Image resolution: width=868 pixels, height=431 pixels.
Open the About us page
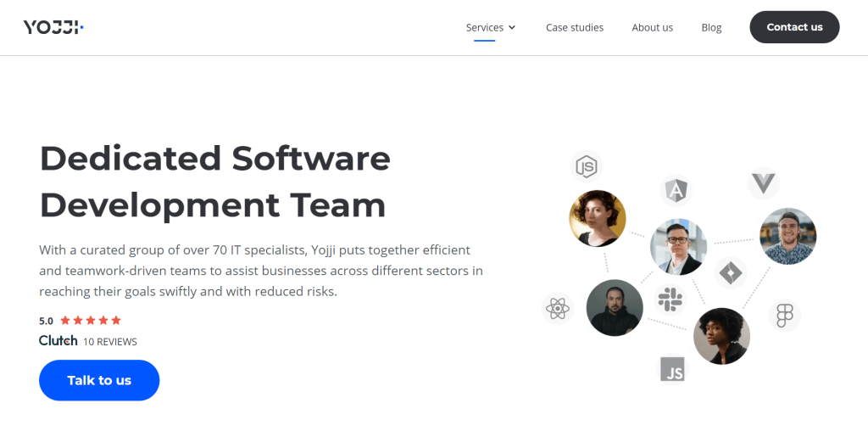(653, 27)
